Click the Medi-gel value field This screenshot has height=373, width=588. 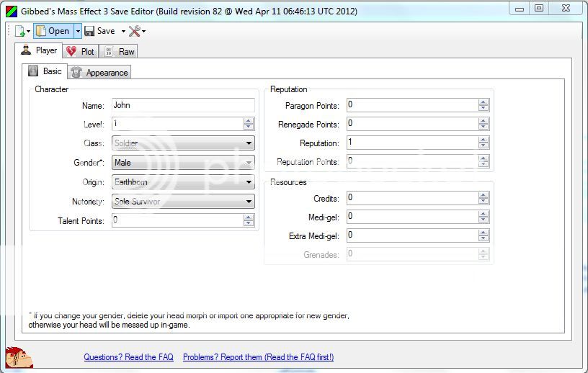[x=412, y=217]
